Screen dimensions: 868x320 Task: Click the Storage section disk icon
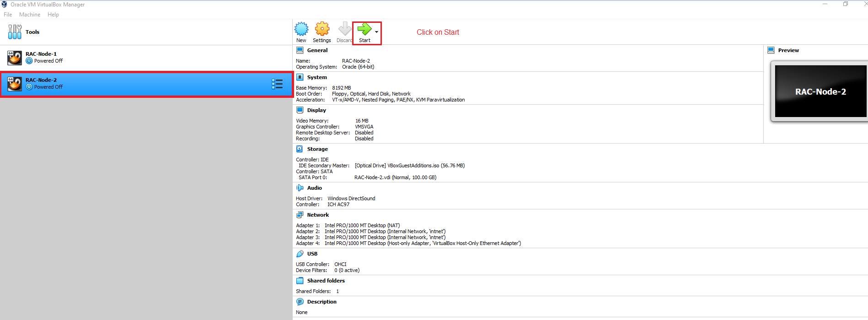300,149
